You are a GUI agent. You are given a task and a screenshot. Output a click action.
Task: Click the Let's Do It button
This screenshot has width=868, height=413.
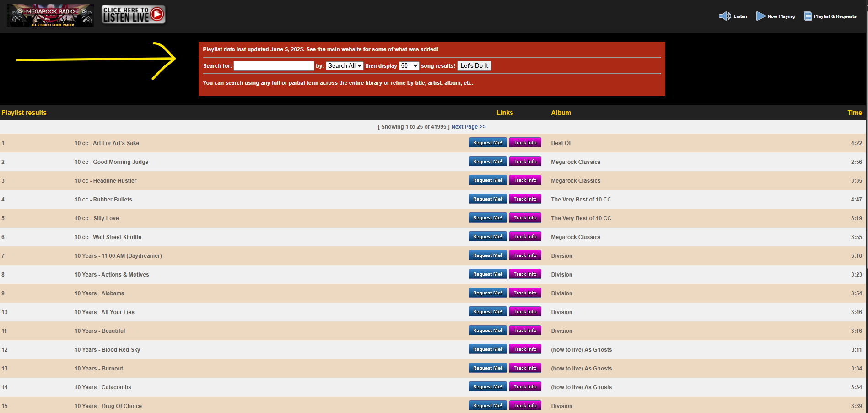[474, 66]
